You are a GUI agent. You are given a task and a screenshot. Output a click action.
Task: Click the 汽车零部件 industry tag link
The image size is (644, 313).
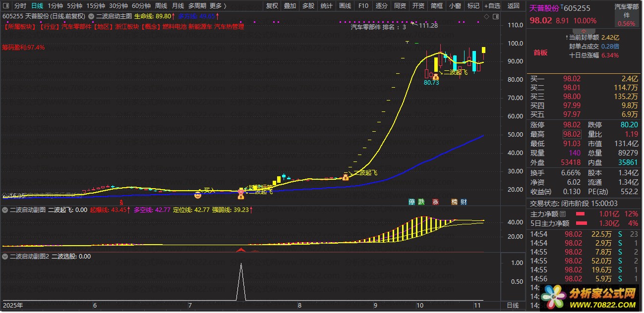click(77, 27)
